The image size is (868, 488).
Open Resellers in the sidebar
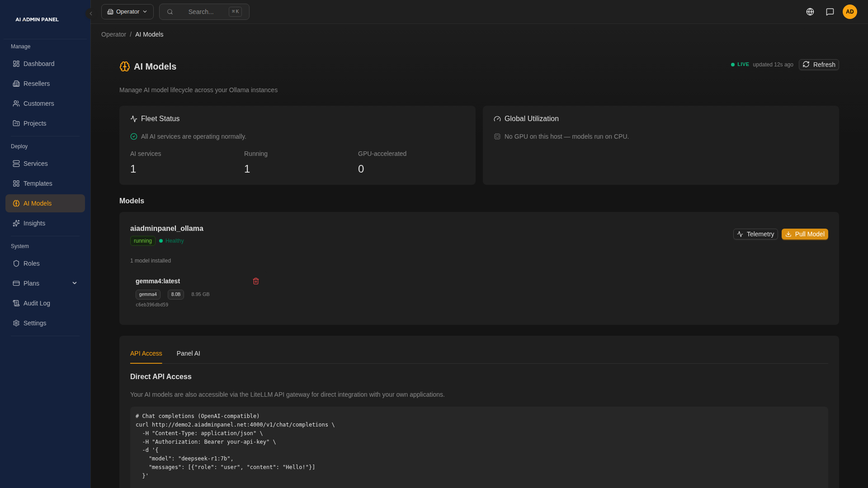coord(45,84)
